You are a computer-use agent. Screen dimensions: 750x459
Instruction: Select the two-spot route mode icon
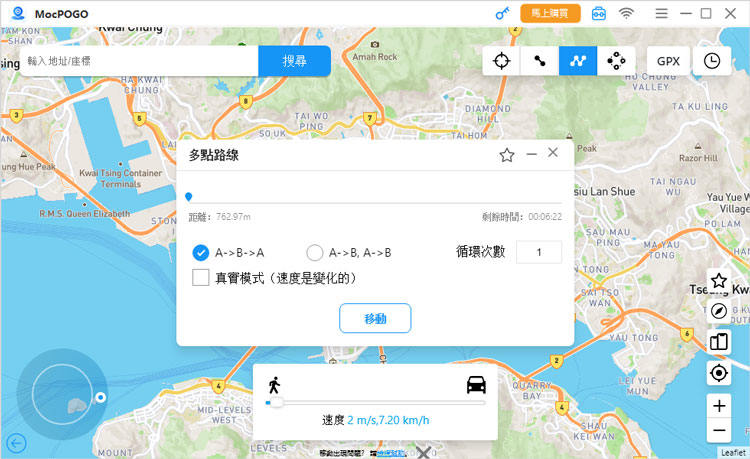[x=540, y=61]
